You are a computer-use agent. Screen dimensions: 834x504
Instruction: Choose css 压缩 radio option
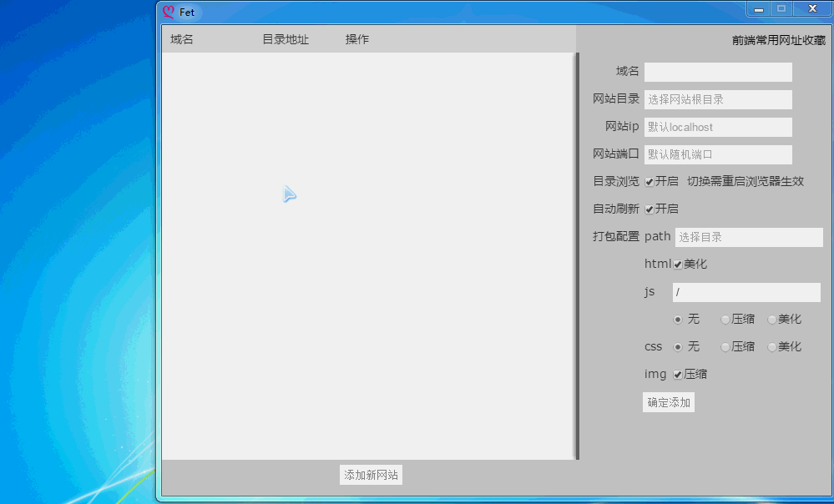tap(725, 347)
